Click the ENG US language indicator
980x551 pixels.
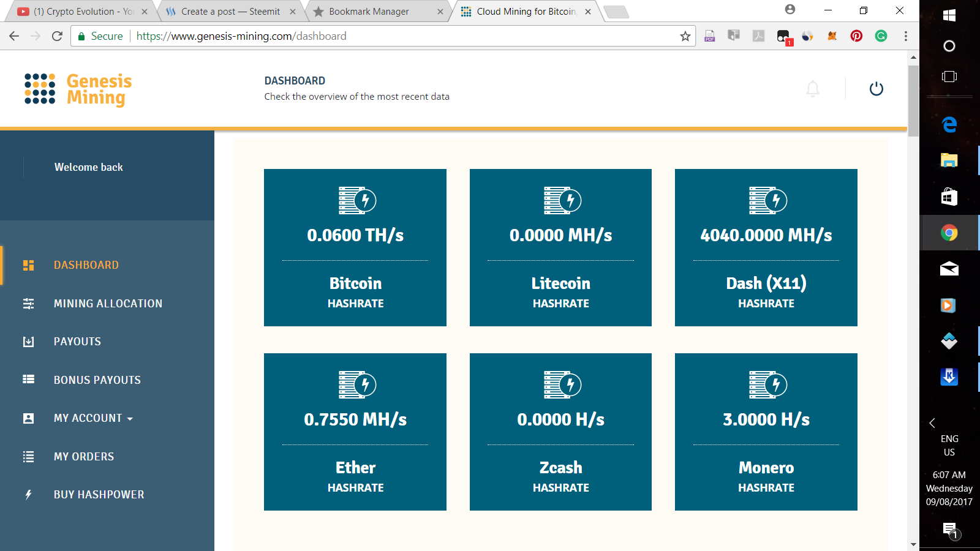[949, 446]
